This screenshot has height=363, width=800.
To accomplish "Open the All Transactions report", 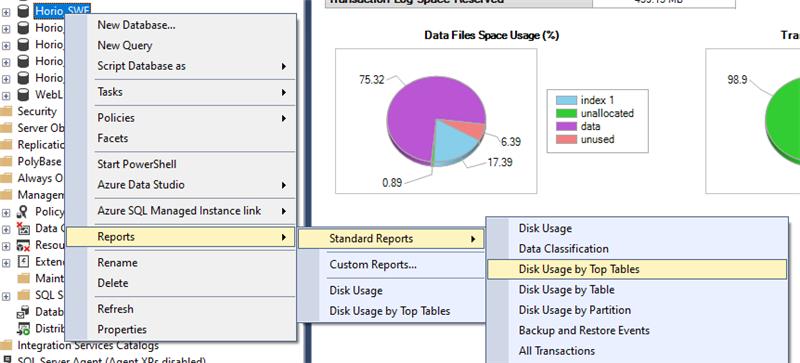I will click(637, 351).
